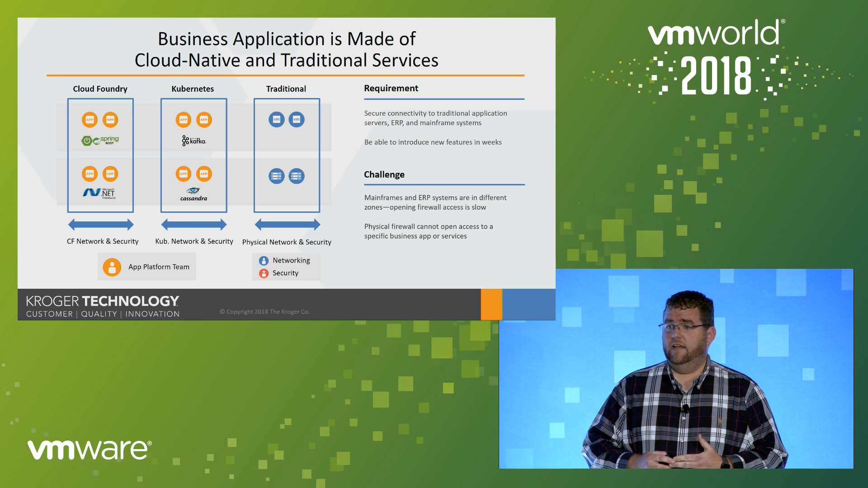
Task: Click the double arrow above Physical Network & Security
Action: 288,225
